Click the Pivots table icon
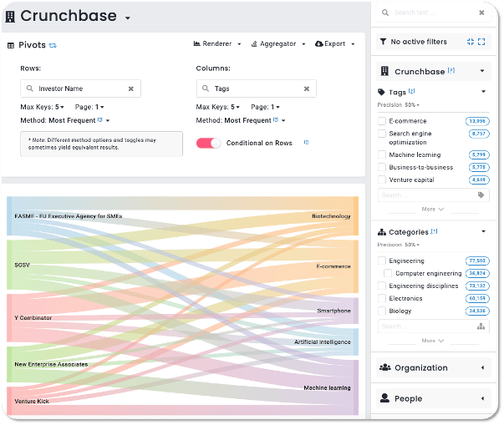This screenshot has width=504, height=425. [x=11, y=46]
